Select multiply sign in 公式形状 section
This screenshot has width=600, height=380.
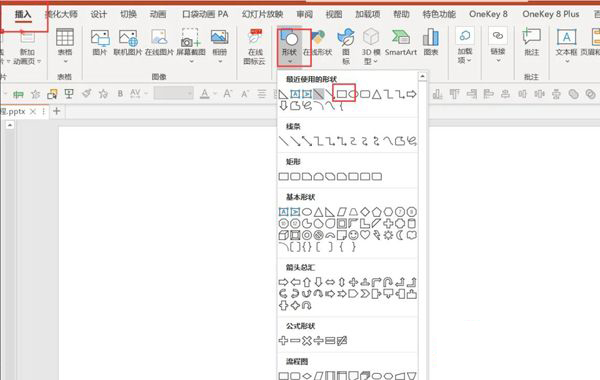(x=307, y=341)
